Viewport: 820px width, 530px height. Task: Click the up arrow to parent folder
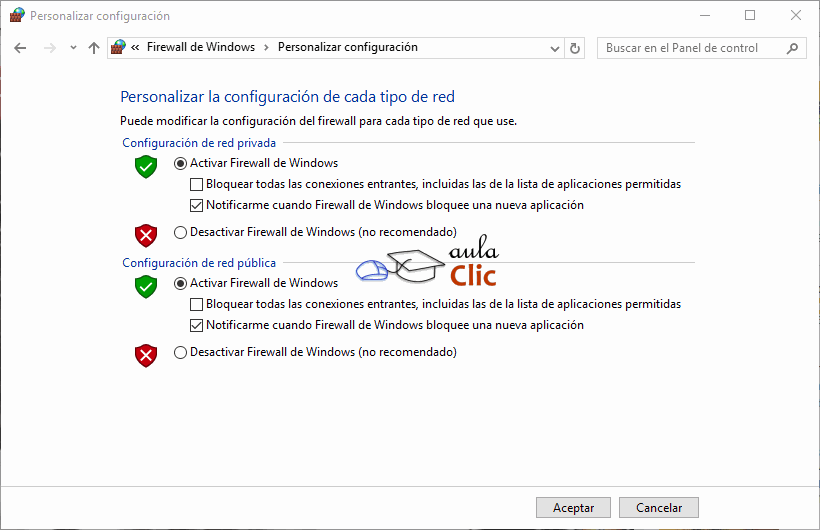coord(94,48)
